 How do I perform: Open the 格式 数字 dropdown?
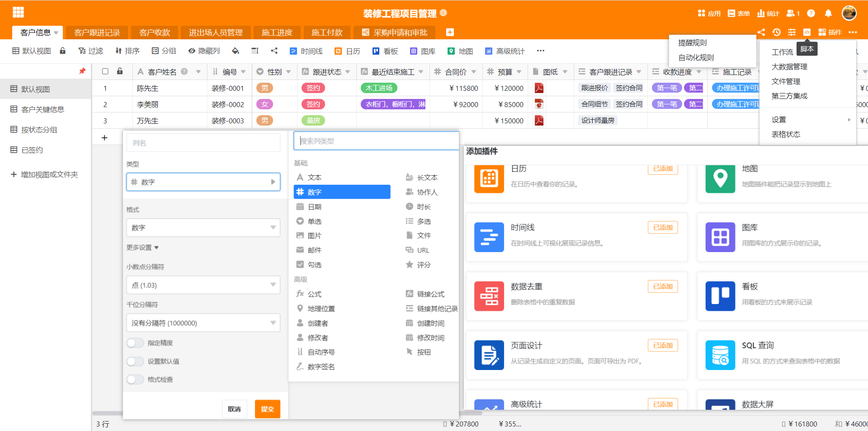(203, 228)
